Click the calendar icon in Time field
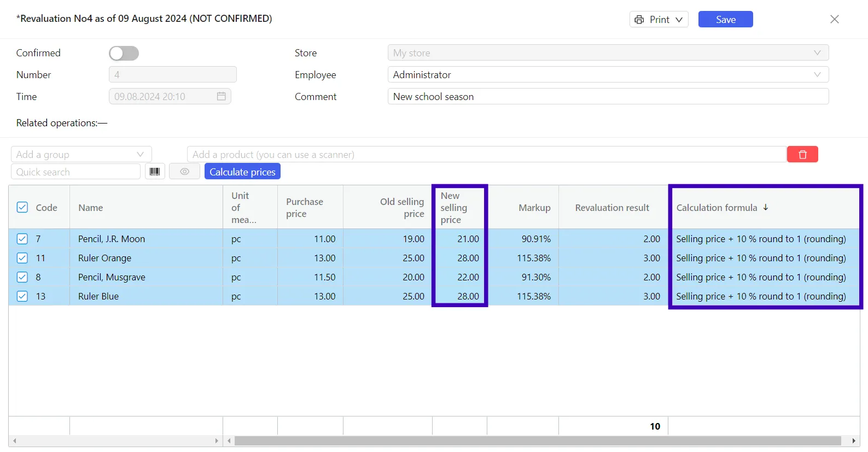This screenshot has width=868, height=452. pyautogui.click(x=222, y=96)
